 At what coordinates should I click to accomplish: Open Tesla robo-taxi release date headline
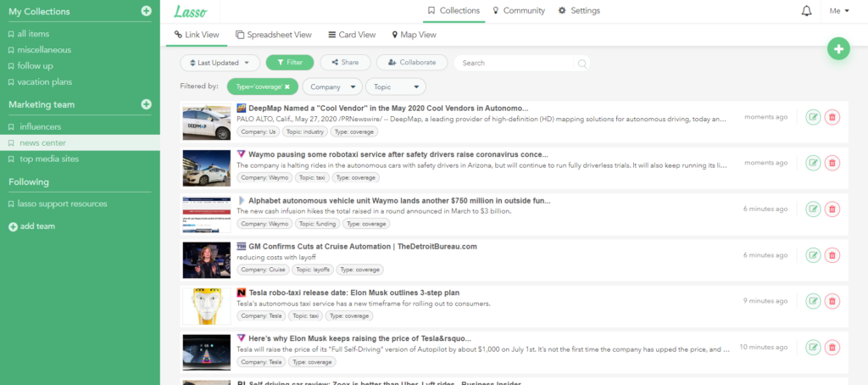[353, 293]
